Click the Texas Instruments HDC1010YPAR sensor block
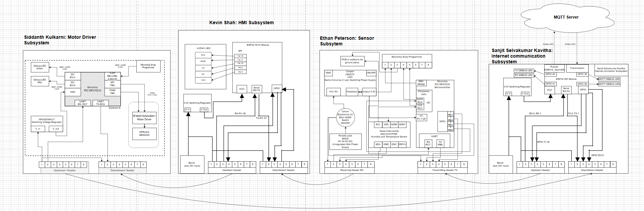Viewport: 644px width, 211px height. point(389,134)
